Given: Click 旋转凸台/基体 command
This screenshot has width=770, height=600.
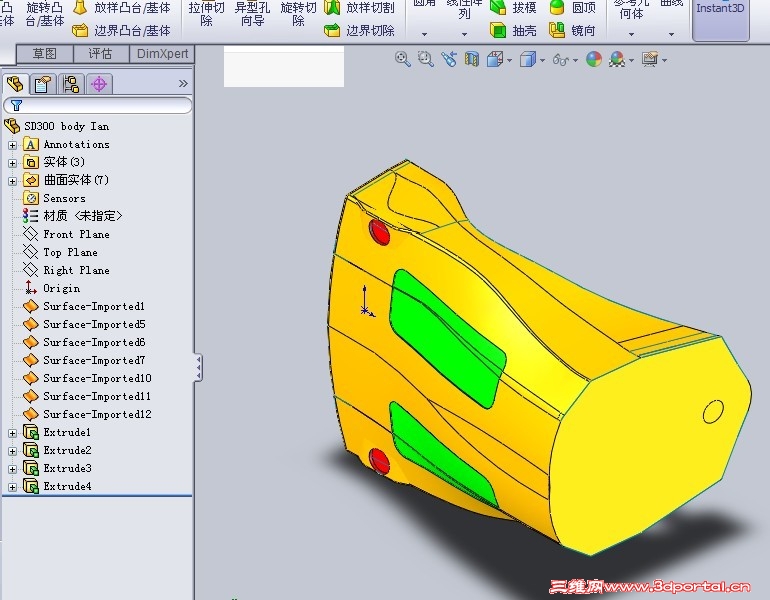Looking at the screenshot, I should [45, 14].
